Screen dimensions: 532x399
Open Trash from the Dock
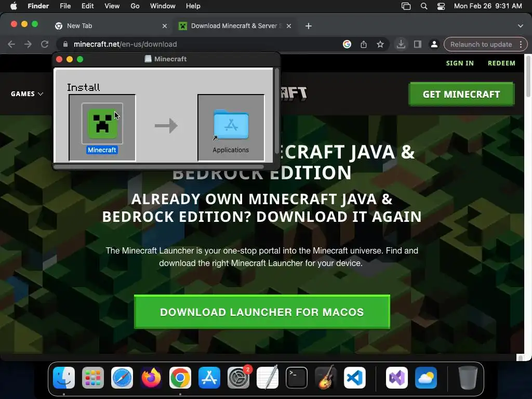click(x=468, y=378)
